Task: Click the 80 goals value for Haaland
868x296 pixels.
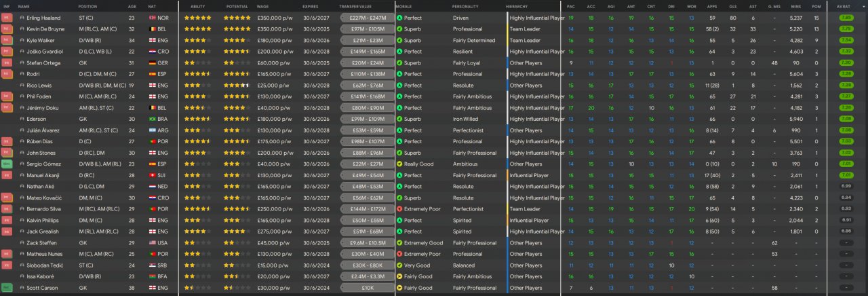Action: (x=733, y=17)
